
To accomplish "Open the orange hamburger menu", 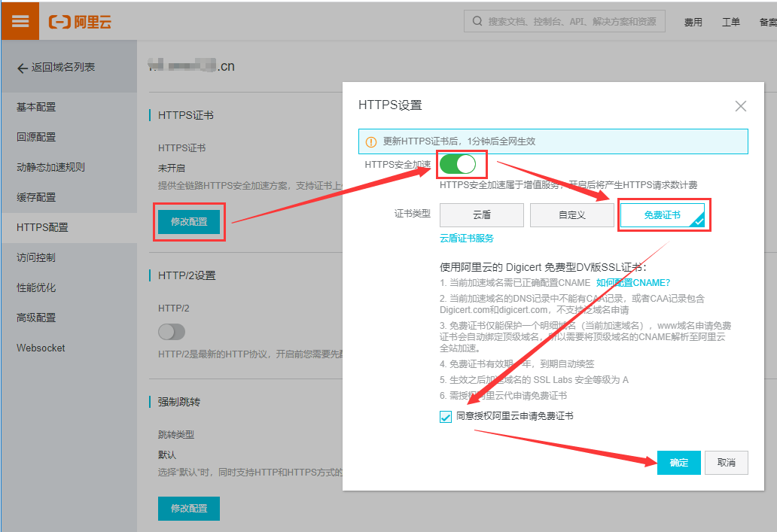I will point(20,21).
